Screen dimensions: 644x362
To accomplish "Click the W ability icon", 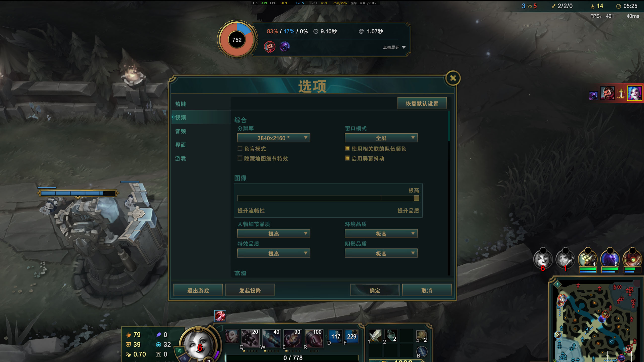I will [271, 338].
